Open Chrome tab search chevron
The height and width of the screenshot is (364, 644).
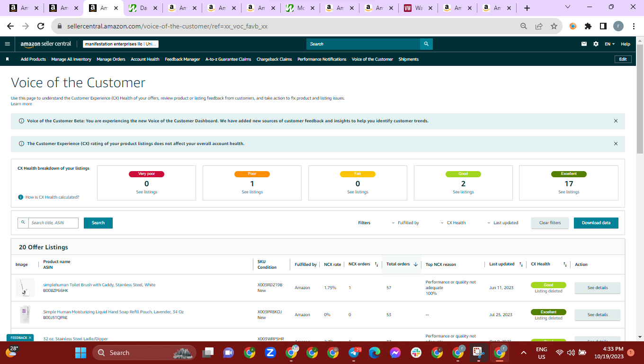coord(568,7)
